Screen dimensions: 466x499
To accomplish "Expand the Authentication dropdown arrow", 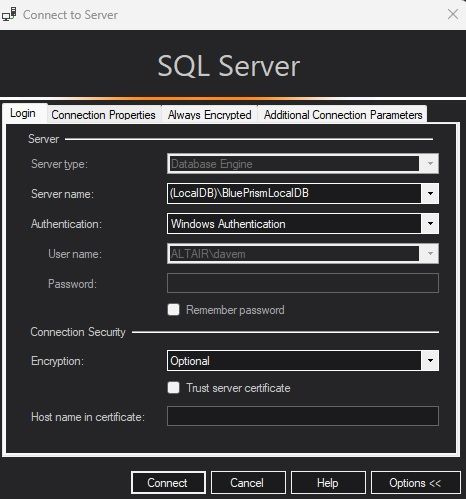I will pyautogui.click(x=430, y=223).
